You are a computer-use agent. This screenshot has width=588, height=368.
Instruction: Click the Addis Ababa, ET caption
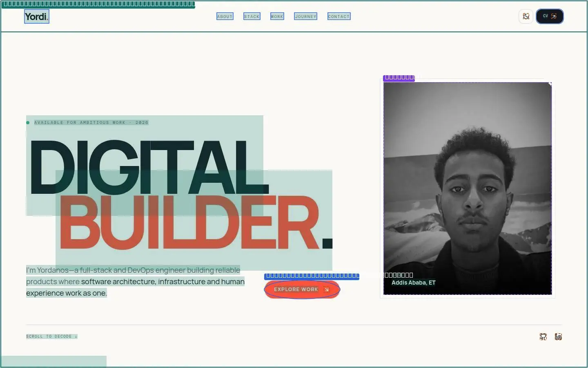pyautogui.click(x=414, y=283)
